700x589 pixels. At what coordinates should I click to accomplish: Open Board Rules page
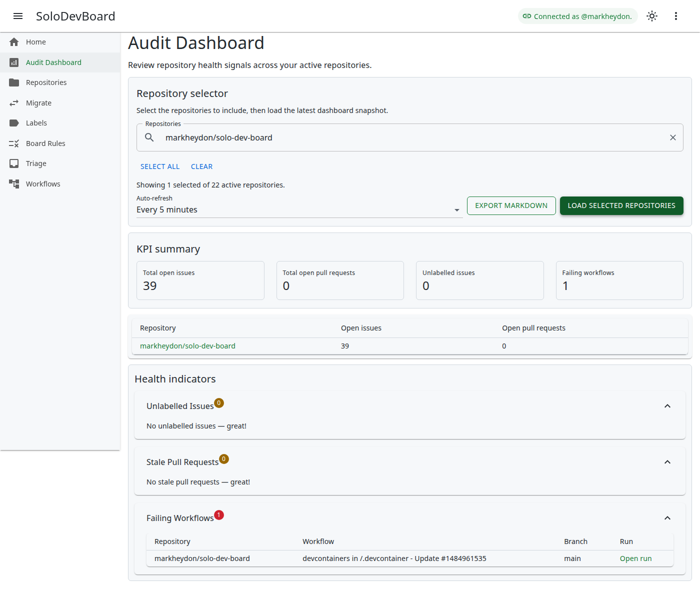pyautogui.click(x=60, y=143)
